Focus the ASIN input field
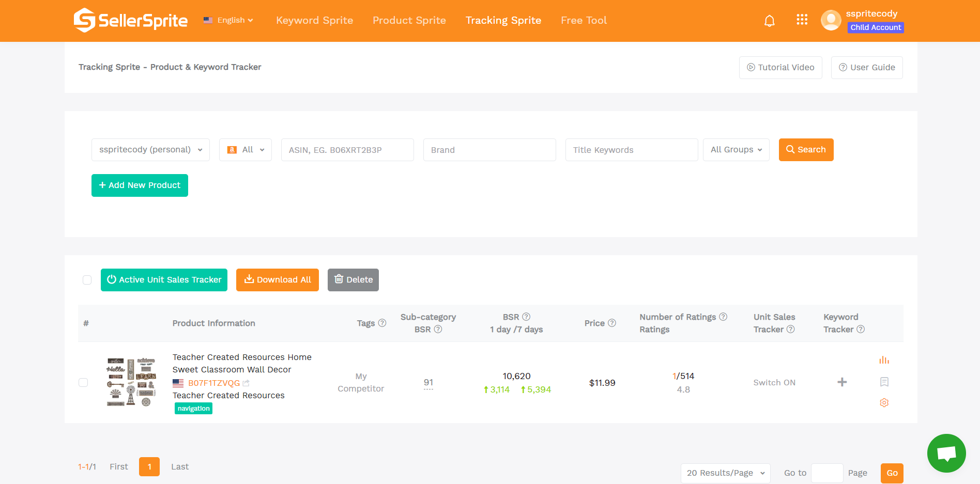The height and width of the screenshot is (484, 980). pyautogui.click(x=347, y=150)
